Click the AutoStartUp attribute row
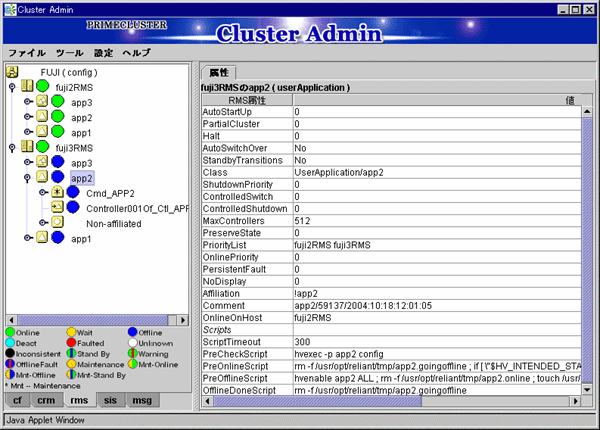 tap(391, 112)
